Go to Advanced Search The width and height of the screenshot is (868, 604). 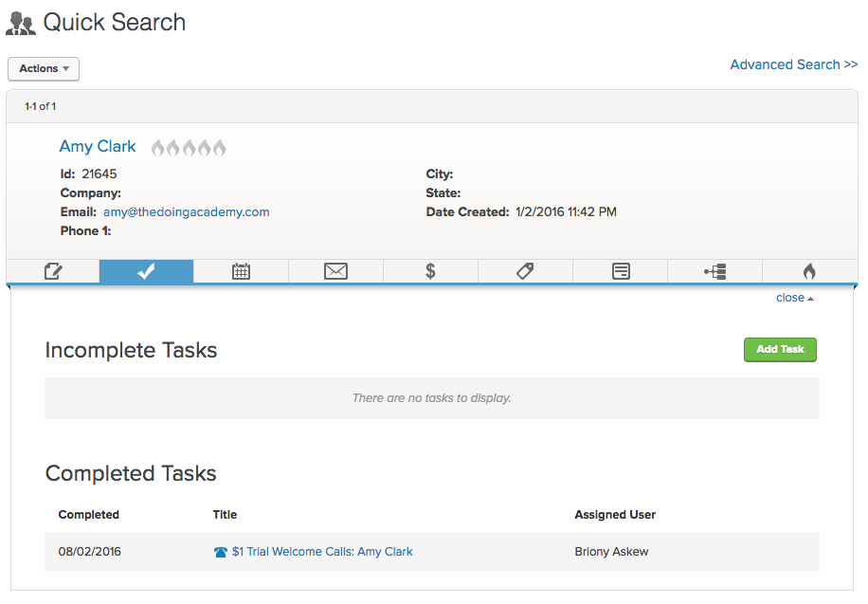pos(793,64)
